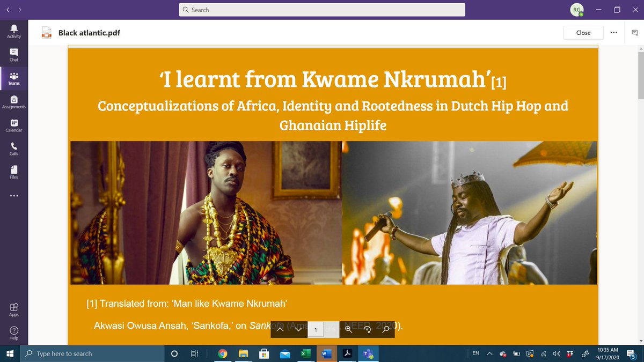Open the volume control in the tray
This screenshot has height=362, width=644.
pyautogui.click(x=557, y=353)
